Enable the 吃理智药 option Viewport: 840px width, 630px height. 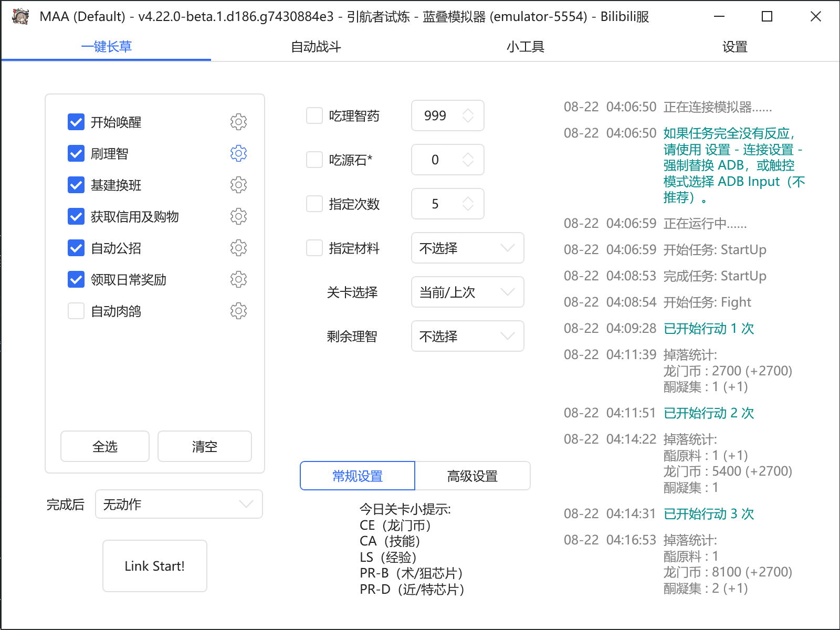pos(313,115)
